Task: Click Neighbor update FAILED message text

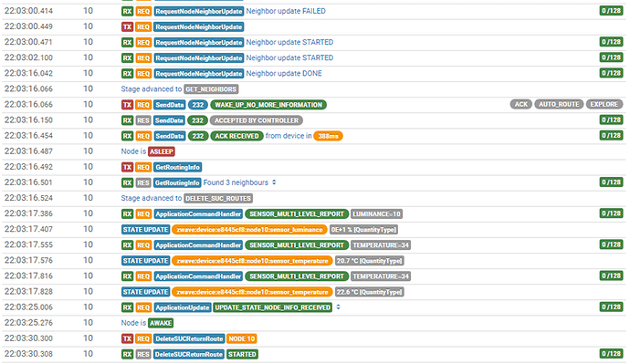Action: (286, 11)
